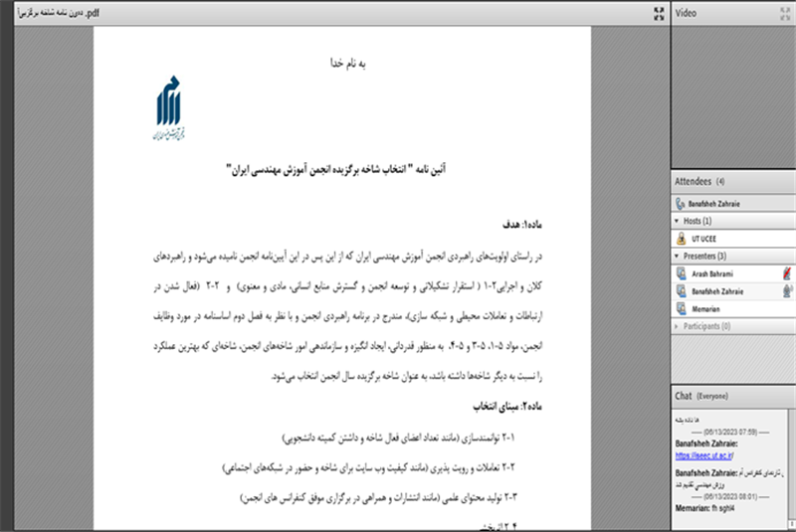Click the host icon next to UT UCEE
Image resolution: width=796 pixels, height=532 pixels.
pyautogui.click(x=682, y=239)
